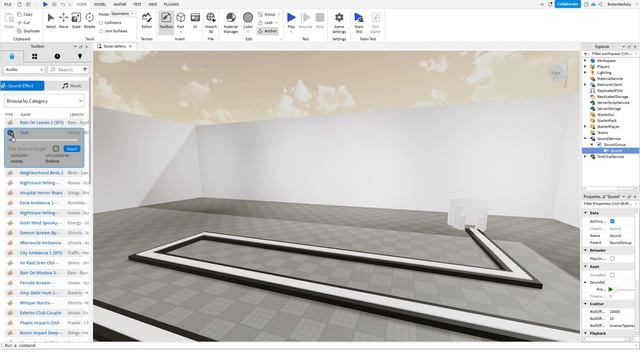Click quick-access run arrow in title bar
This screenshot has height=360, width=640.
(45, 4)
